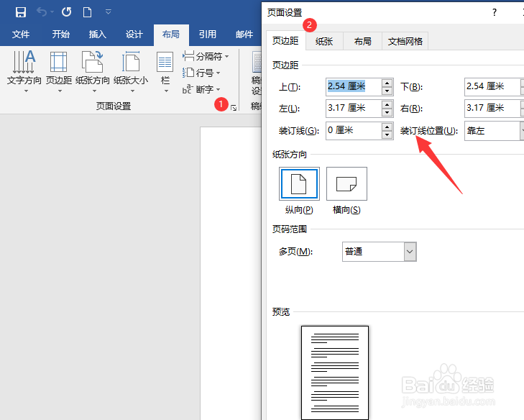Select 横向(S) landscape orientation
Image resolution: width=524 pixels, height=420 pixels.
click(346, 184)
